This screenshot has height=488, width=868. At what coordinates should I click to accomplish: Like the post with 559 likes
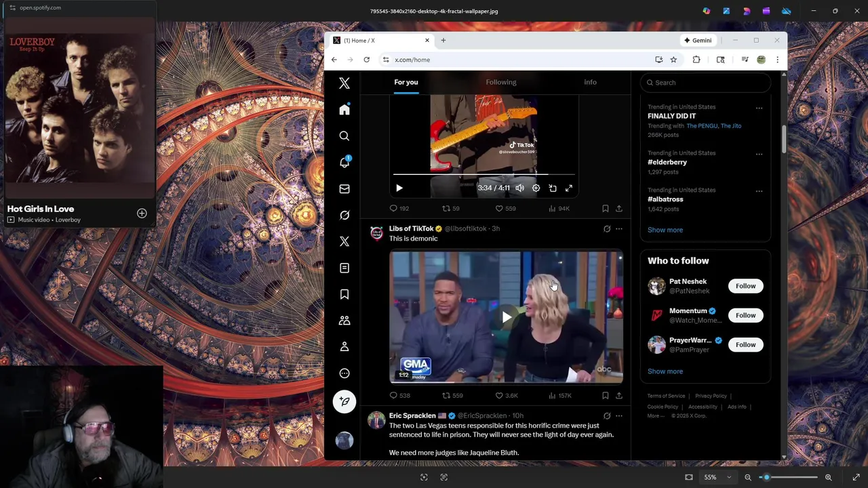(x=505, y=209)
